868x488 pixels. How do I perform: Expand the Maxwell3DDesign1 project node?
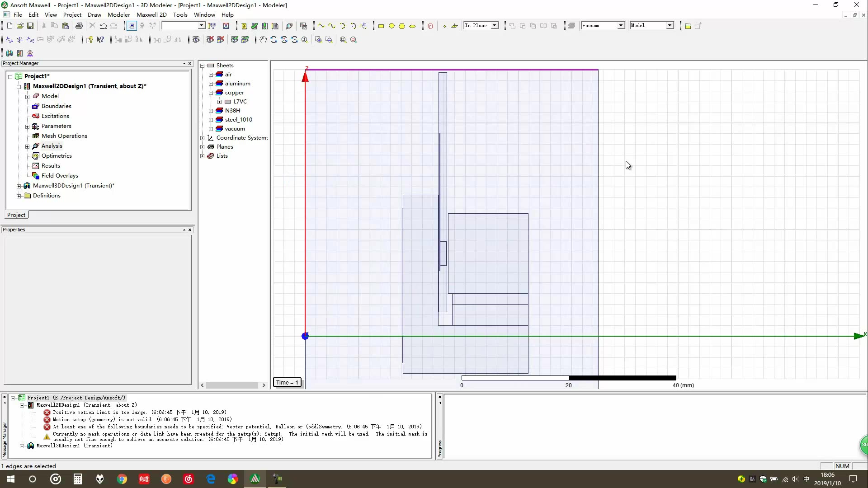point(19,186)
